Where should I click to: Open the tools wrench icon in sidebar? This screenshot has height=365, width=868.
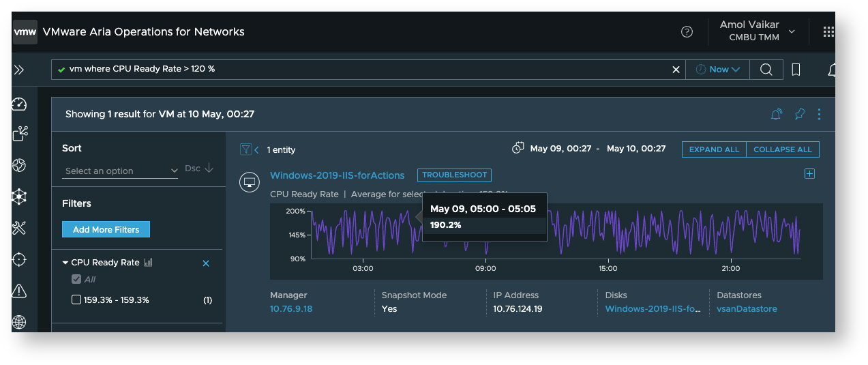[x=19, y=228]
